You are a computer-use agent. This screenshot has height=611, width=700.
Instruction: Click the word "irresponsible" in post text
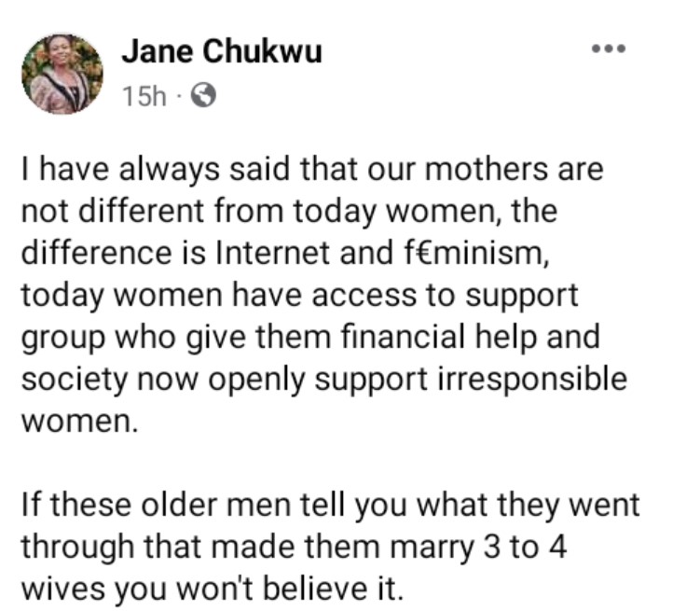point(532,380)
